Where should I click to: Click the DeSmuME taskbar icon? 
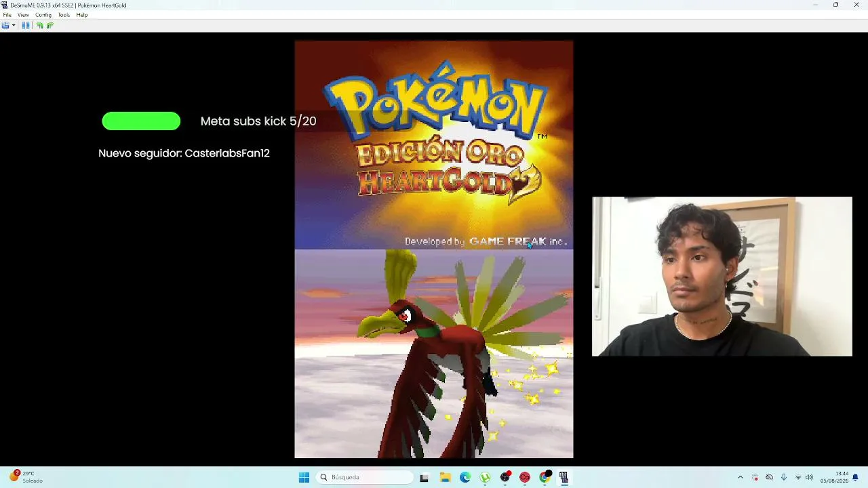coord(564,477)
